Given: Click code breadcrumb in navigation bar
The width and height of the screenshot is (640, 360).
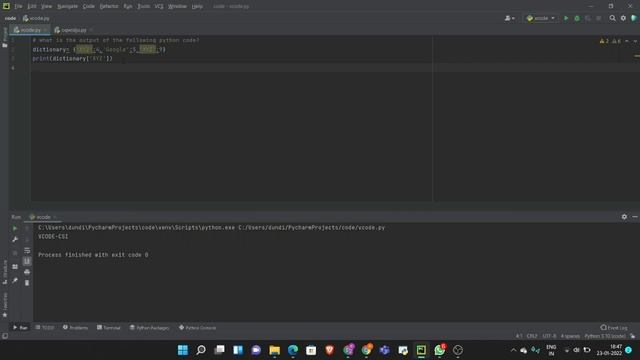Looking at the screenshot, I should pos(10,18).
